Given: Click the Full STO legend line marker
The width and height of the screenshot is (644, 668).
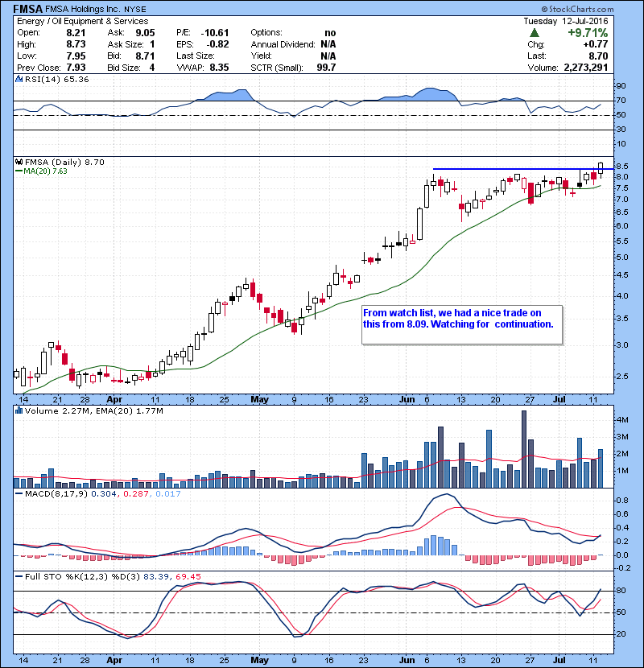Looking at the screenshot, I should point(19,576).
